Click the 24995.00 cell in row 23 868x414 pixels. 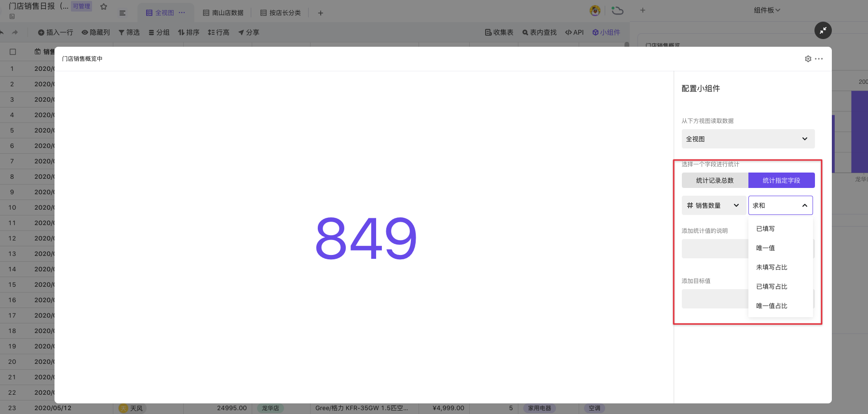tap(217, 408)
